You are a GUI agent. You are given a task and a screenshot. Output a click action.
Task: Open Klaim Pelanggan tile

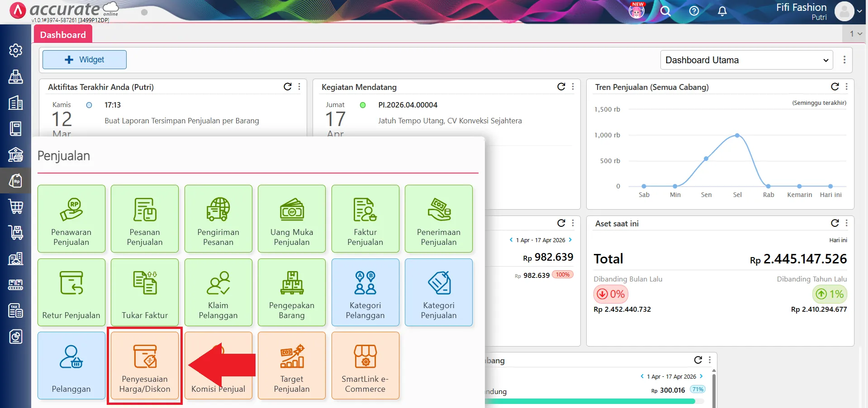(x=218, y=292)
